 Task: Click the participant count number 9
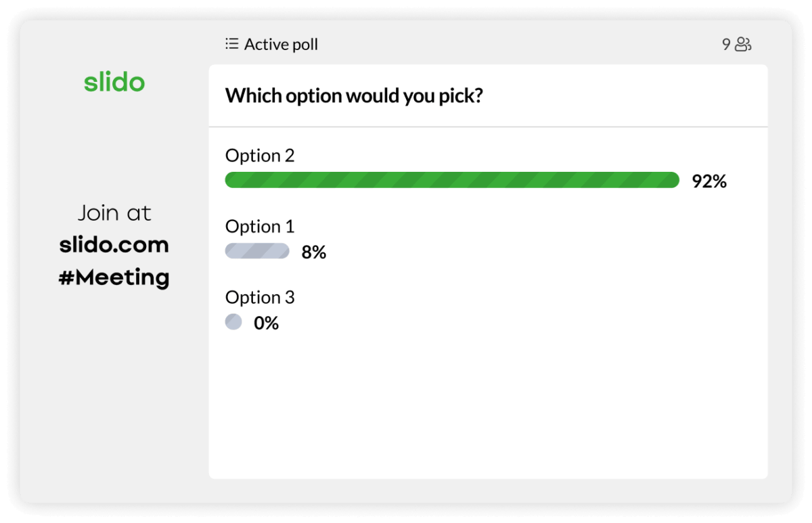point(726,45)
